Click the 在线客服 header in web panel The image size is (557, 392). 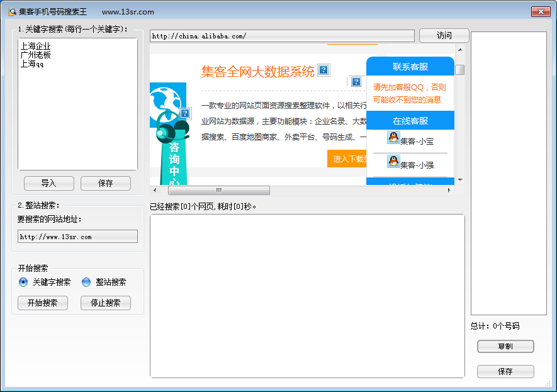pyautogui.click(x=410, y=121)
